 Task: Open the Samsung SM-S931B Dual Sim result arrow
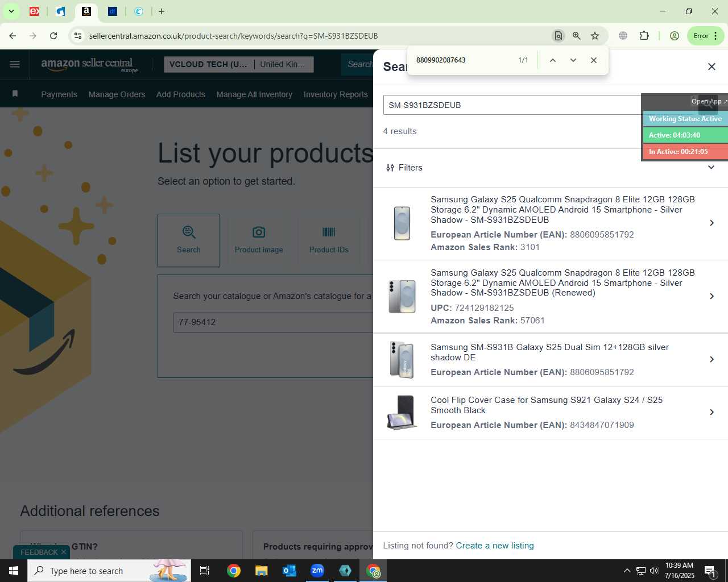point(712,359)
